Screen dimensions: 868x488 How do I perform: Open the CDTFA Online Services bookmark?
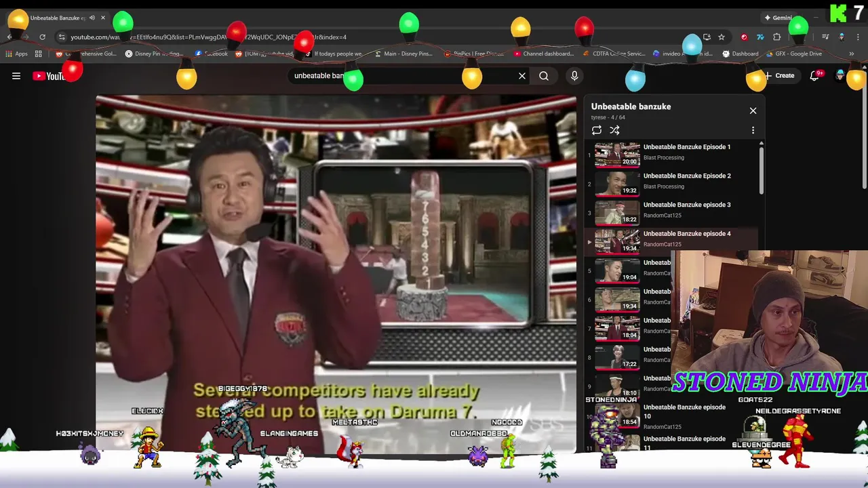click(x=614, y=54)
